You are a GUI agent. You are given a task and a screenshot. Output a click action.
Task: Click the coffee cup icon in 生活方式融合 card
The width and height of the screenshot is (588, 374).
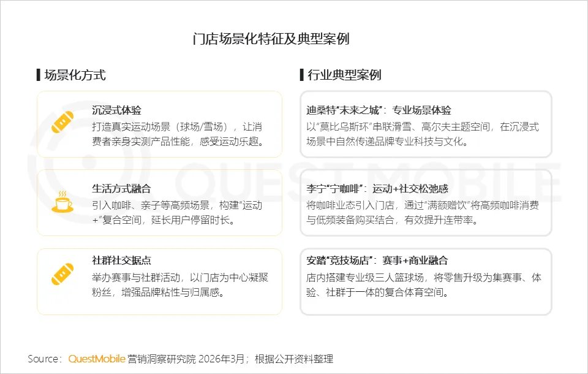pyautogui.click(x=62, y=201)
